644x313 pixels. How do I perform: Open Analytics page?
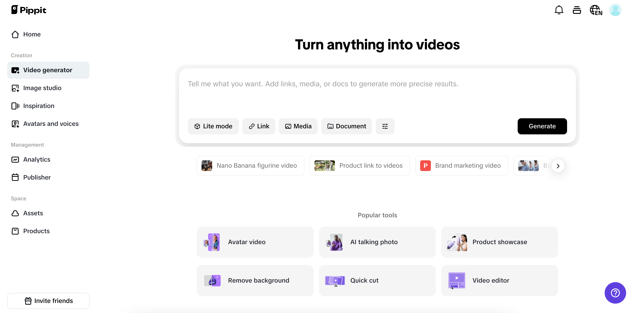coord(48,159)
